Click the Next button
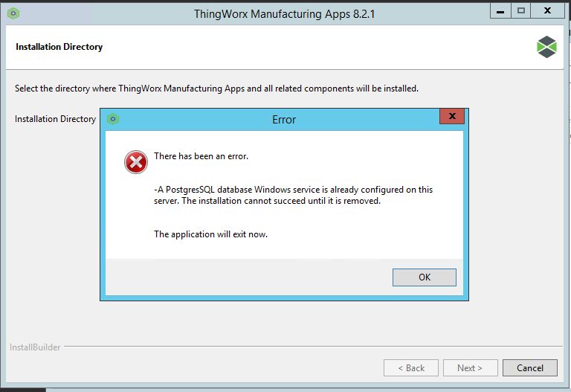The image size is (571, 392). pyautogui.click(x=470, y=367)
